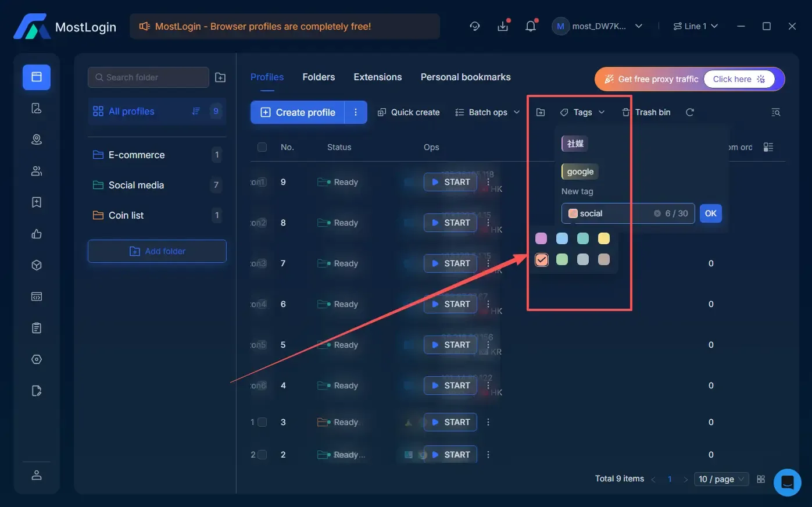Expand the Batch ops dropdown
Screen dimensions: 812x507
pos(488,112)
